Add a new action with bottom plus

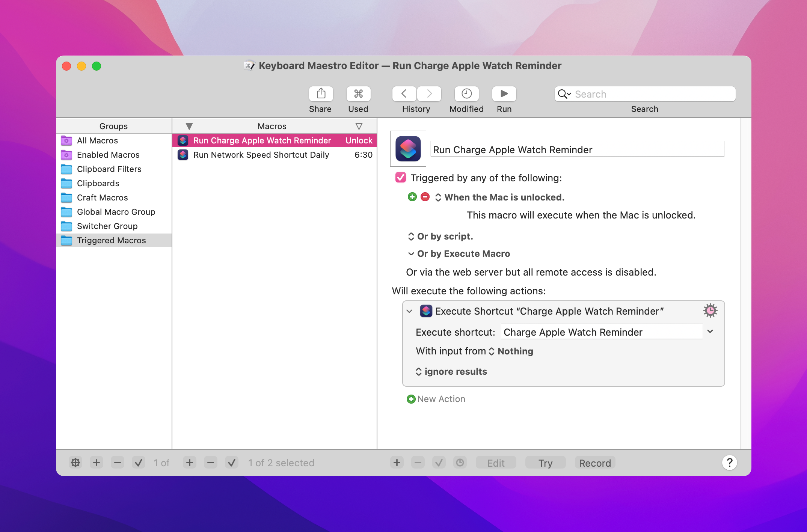pos(397,463)
